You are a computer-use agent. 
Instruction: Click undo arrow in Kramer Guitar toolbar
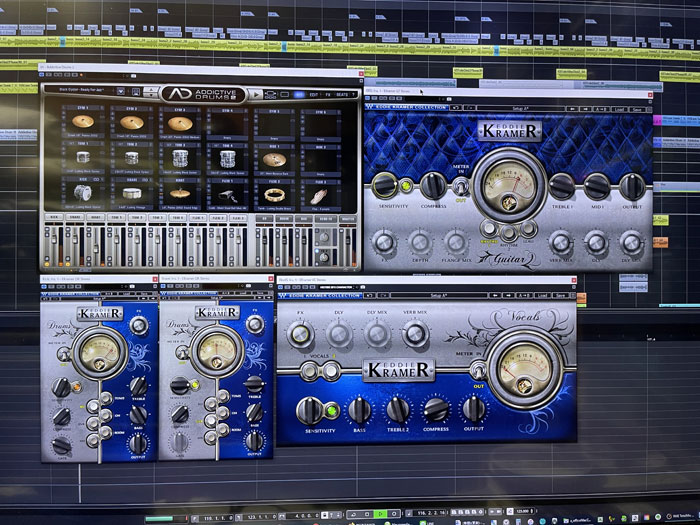pos(455,108)
